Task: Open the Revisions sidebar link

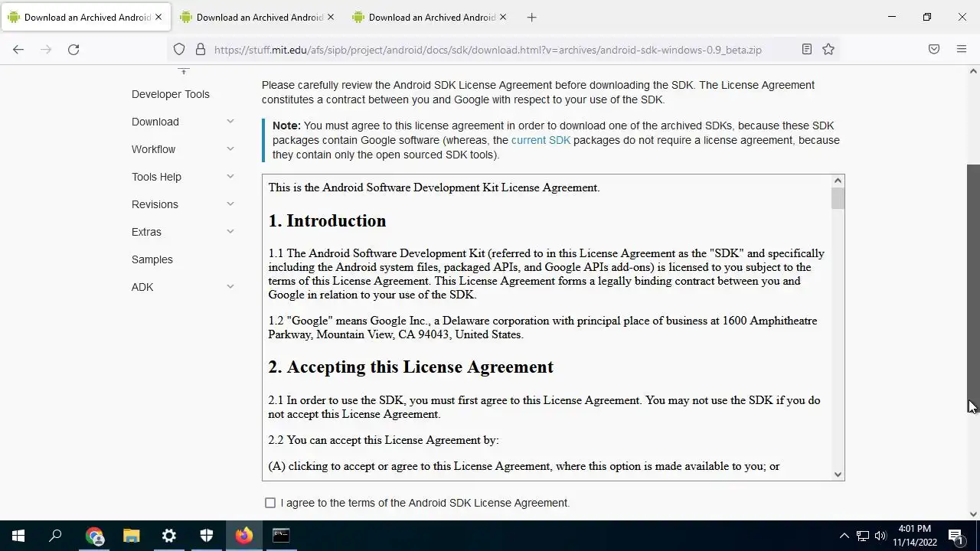Action: coord(155,204)
